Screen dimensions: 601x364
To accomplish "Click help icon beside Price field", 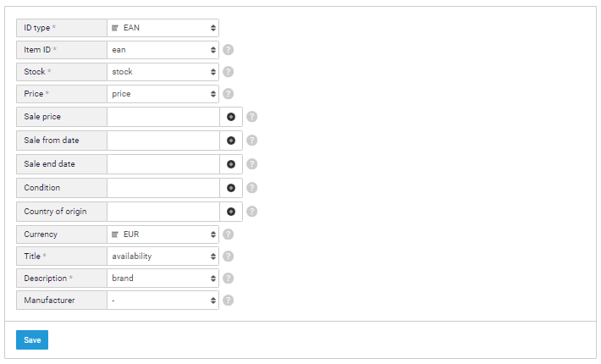I will click(x=229, y=94).
